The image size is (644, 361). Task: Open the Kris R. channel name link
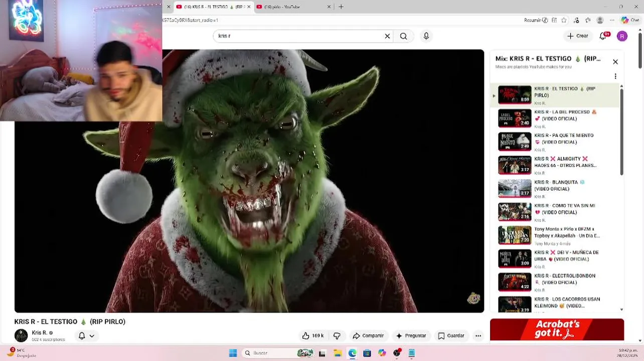[39, 332]
